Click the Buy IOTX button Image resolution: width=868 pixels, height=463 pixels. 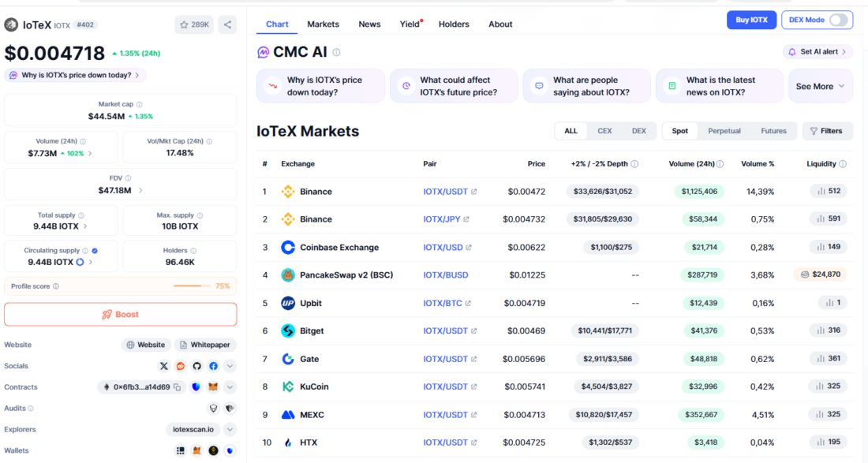click(x=751, y=20)
